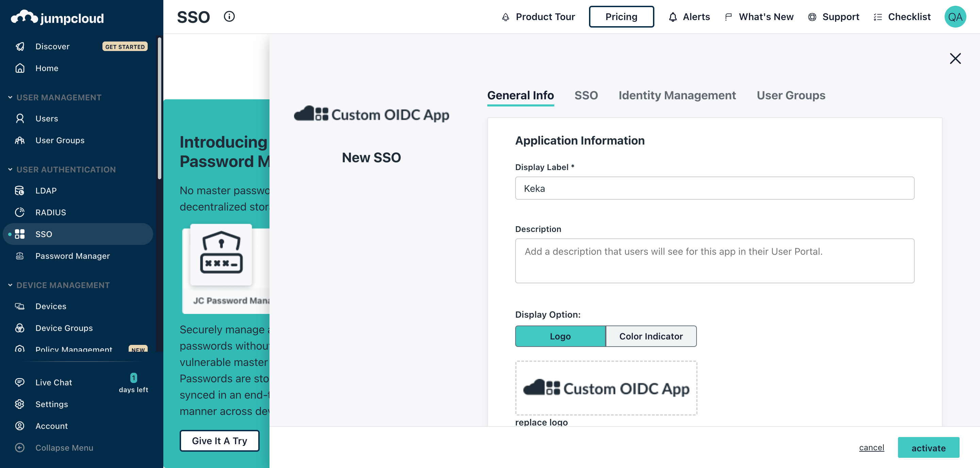980x468 pixels.
Task: Collapse the Device Management section
Action: point(10,285)
